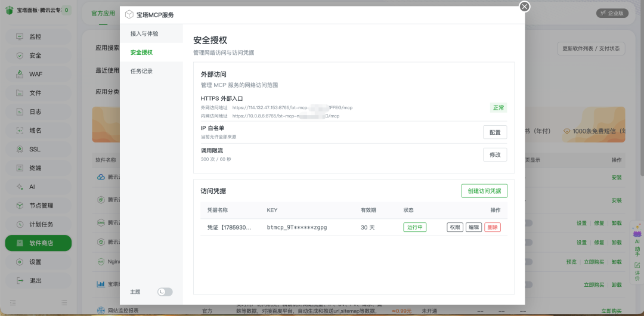This screenshot has height=316, width=644.
Task: Click the key btmcp_9T******zgpg
Action: (296, 227)
